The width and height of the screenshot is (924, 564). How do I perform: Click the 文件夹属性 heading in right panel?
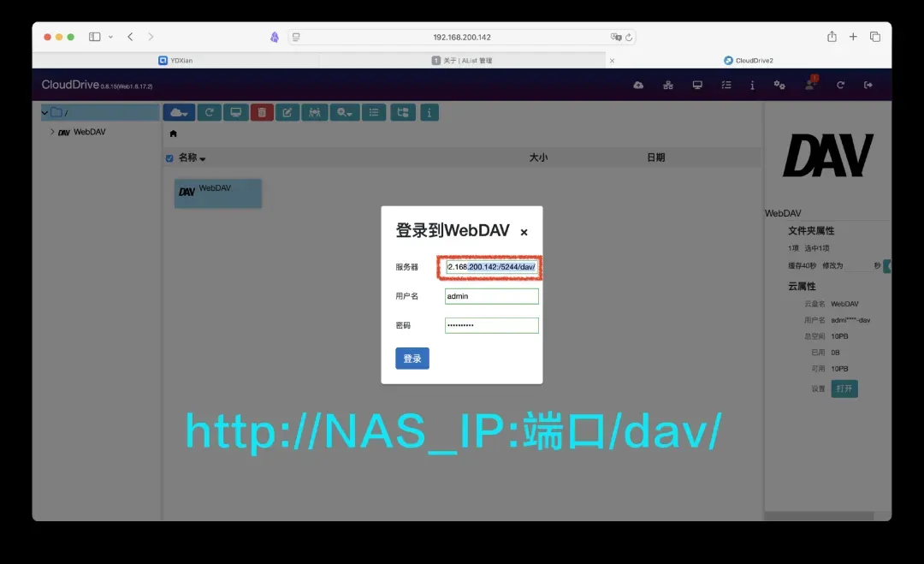(811, 230)
